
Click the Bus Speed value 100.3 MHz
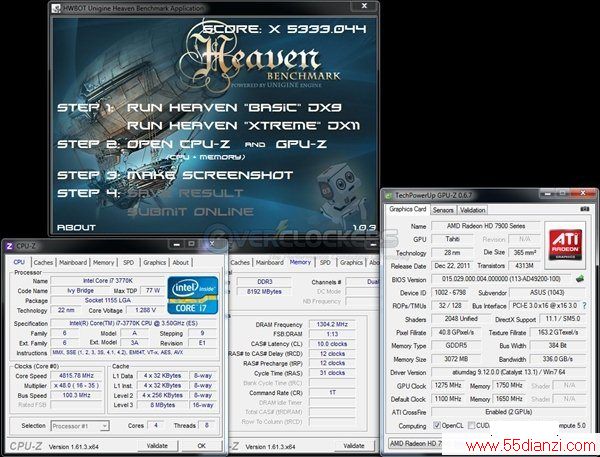tap(77, 395)
